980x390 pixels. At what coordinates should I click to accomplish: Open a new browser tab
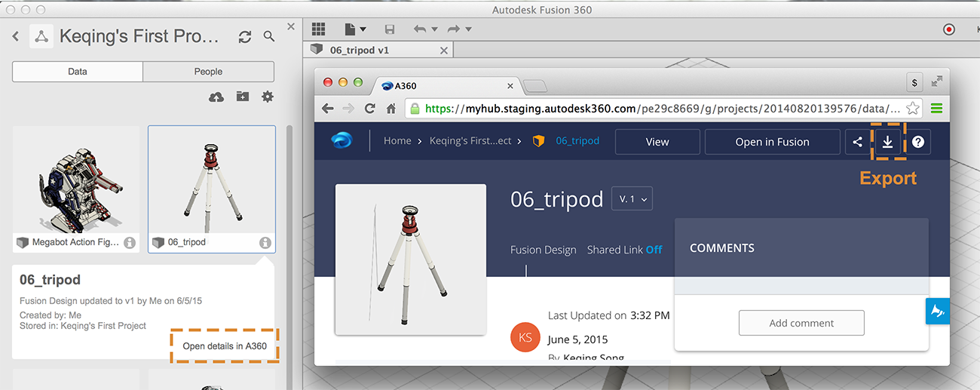tap(535, 86)
